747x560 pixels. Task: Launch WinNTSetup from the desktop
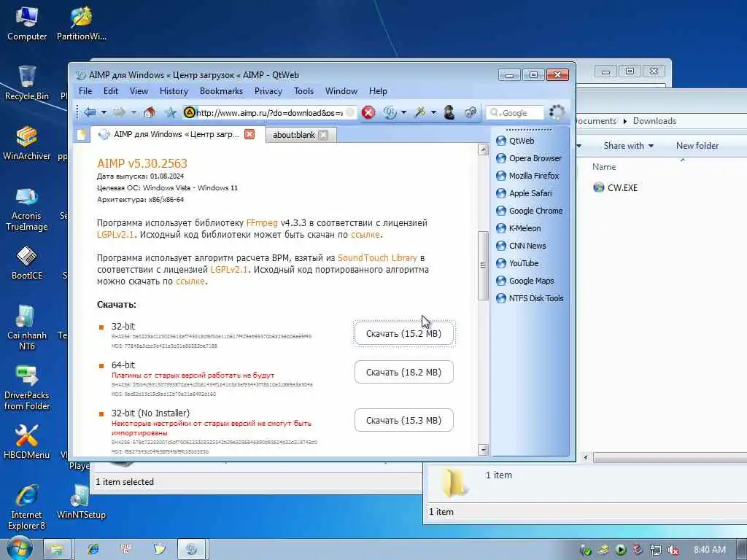click(x=81, y=502)
